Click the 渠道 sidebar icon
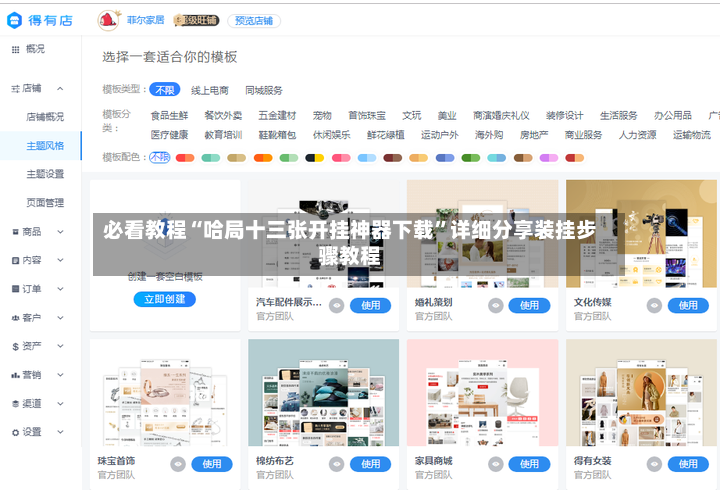This screenshot has width=720, height=490. (16, 404)
